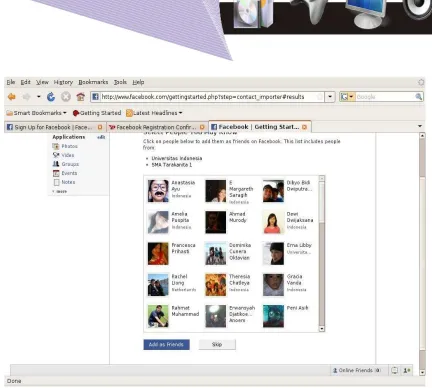Click the Skip button

pyautogui.click(x=217, y=345)
